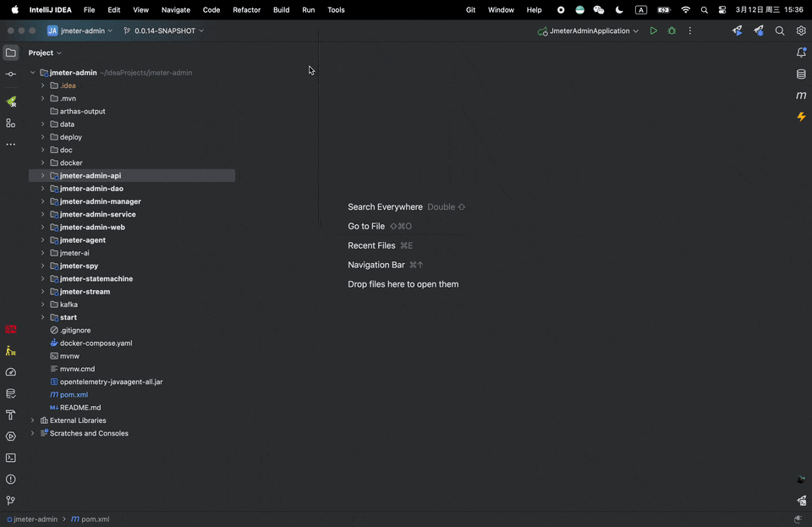This screenshot has height=527, width=812.
Task: Open the Wi-Fi status menu
Action: (x=686, y=10)
